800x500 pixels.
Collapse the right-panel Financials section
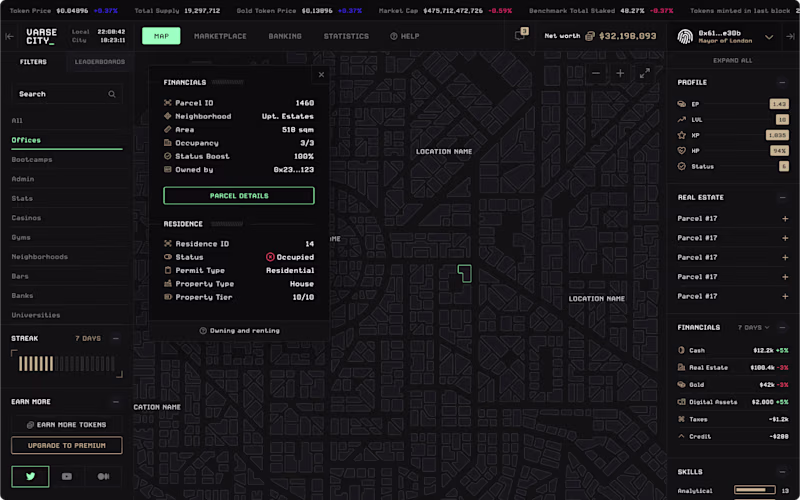tap(782, 328)
